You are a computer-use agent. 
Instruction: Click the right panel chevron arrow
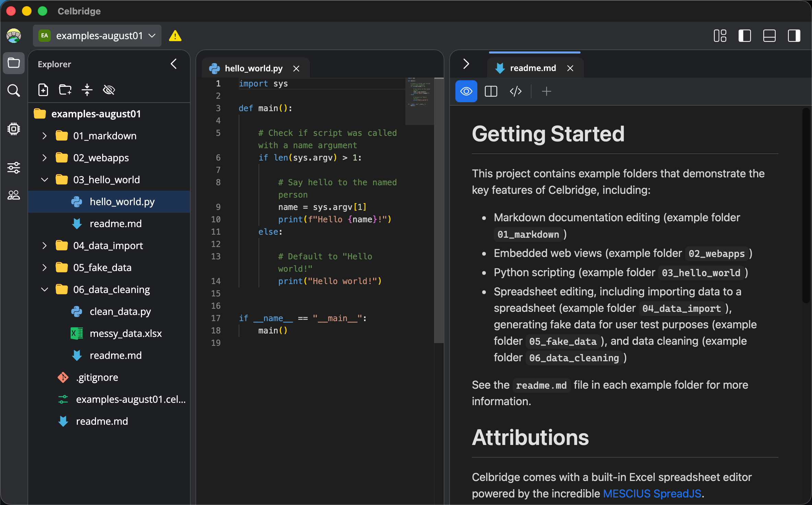point(466,64)
